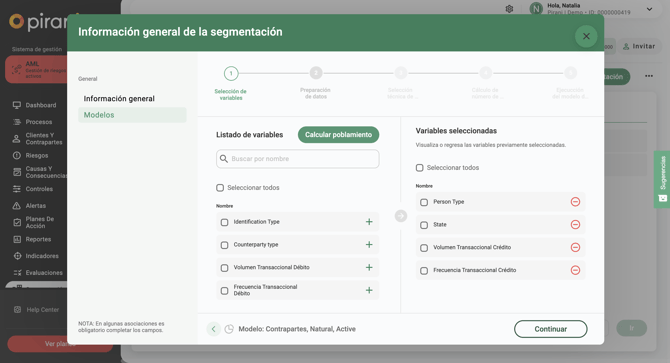Viewport: 670px width, 363px height.
Task: Click the Indicadores target icon
Action: pos(17,256)
